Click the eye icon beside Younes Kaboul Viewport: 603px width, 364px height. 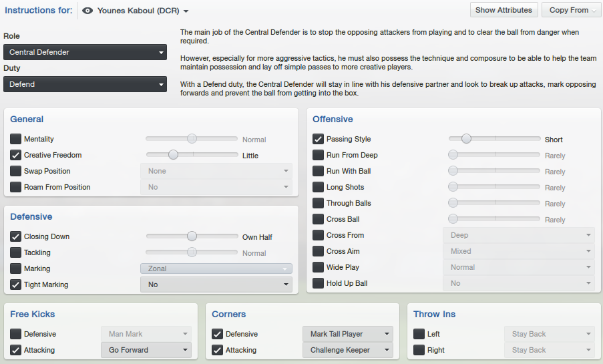tap(87, 11)
